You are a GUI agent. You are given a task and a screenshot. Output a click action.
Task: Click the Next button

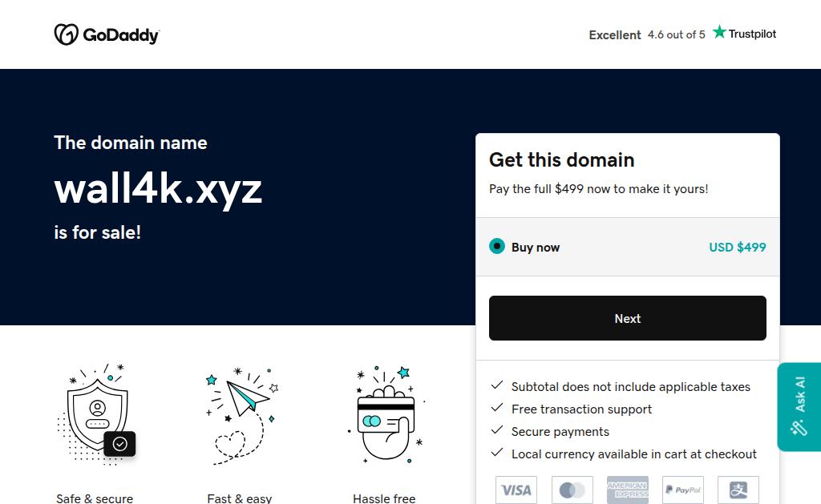point(627,318)
